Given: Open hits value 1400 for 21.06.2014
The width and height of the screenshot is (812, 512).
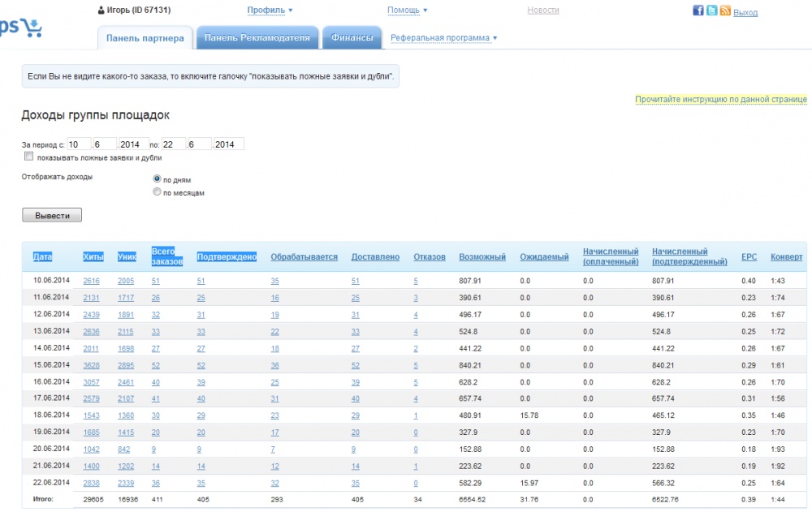Looking at the screenshot, I should 91,466.
